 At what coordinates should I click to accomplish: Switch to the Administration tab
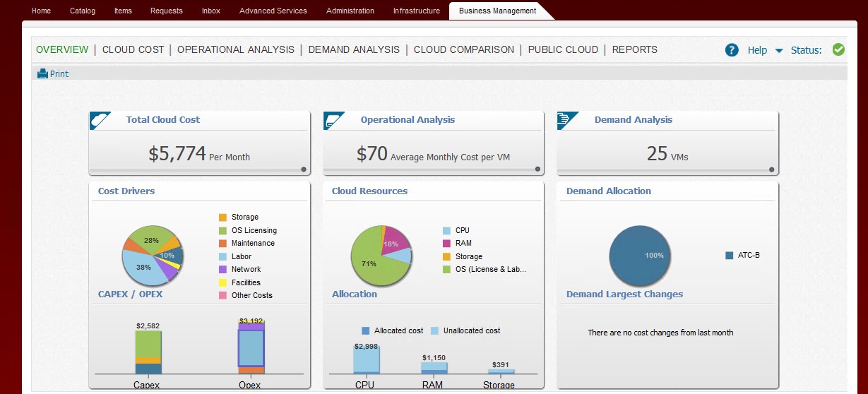350,11
